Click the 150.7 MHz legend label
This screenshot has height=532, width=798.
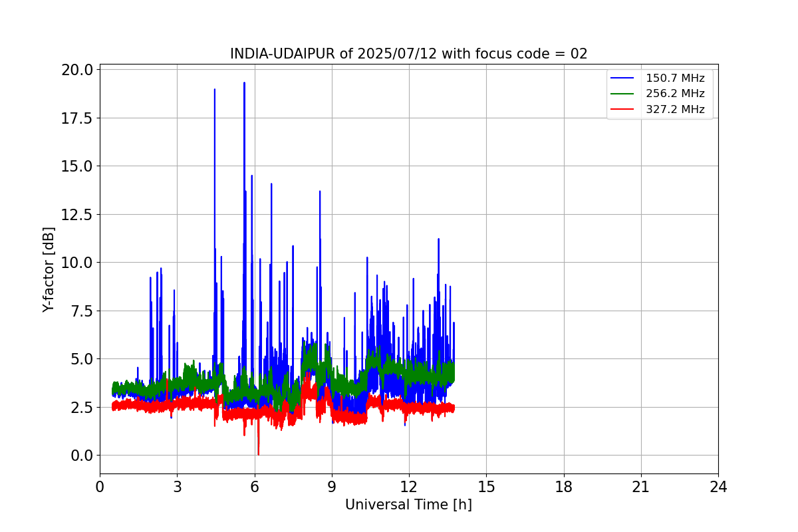[675, 78]
